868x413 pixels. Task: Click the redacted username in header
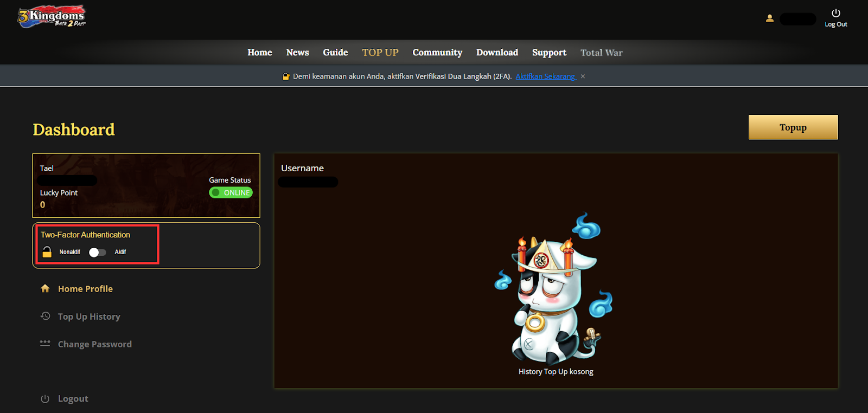(x=798, y=19)
